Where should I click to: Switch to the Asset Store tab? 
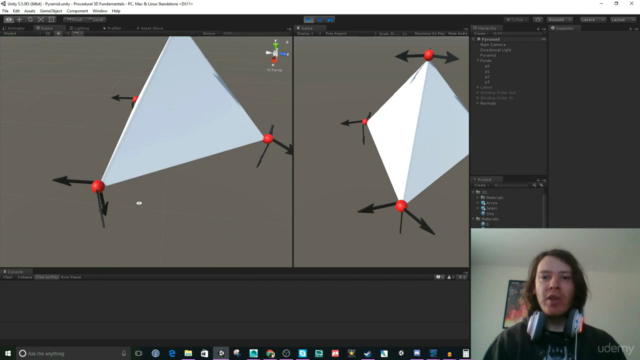click(x=150, y=28)
